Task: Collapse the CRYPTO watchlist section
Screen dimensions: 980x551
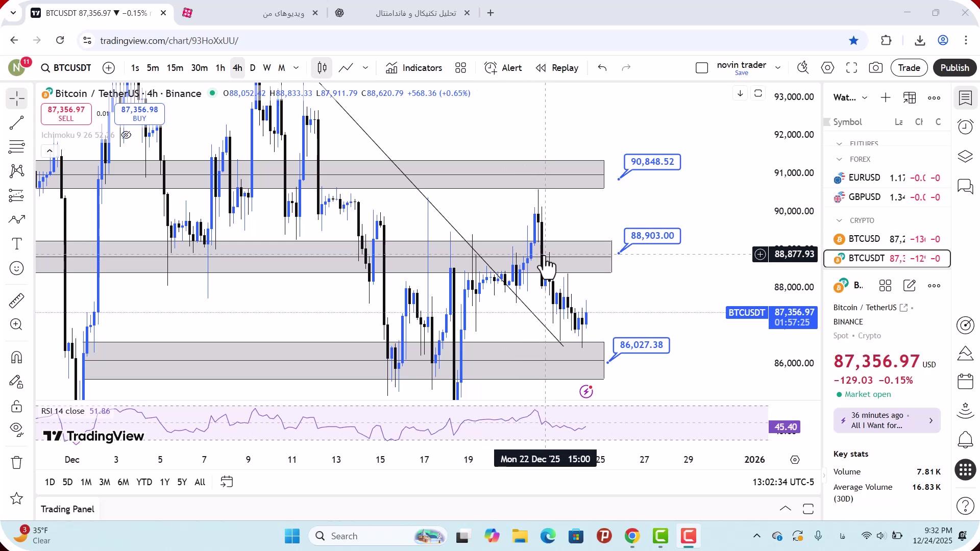Action: [839, 220]
